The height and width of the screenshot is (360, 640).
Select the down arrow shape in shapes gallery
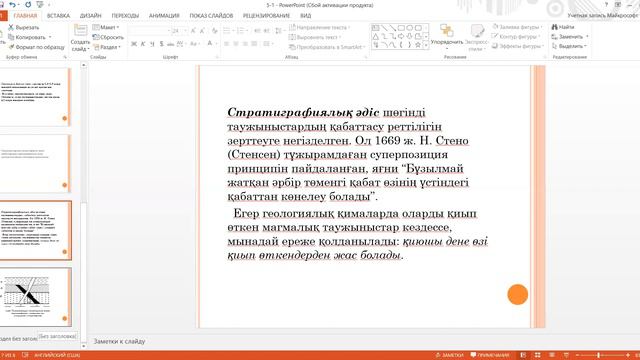410,37
